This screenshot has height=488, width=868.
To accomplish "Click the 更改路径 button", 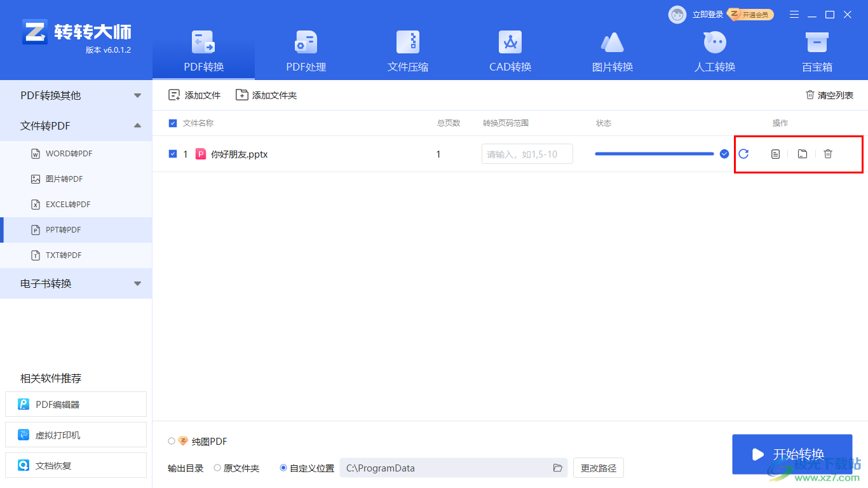I will point(599,468).
